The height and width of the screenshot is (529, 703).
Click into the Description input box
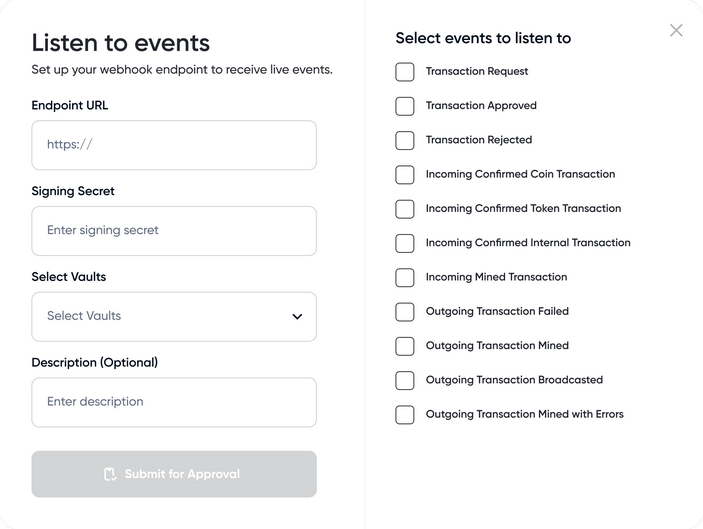[174, 402]
